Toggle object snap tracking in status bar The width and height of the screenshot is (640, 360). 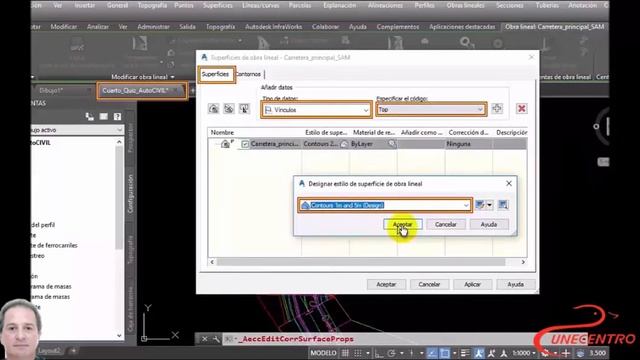click(x=432, y=353)
